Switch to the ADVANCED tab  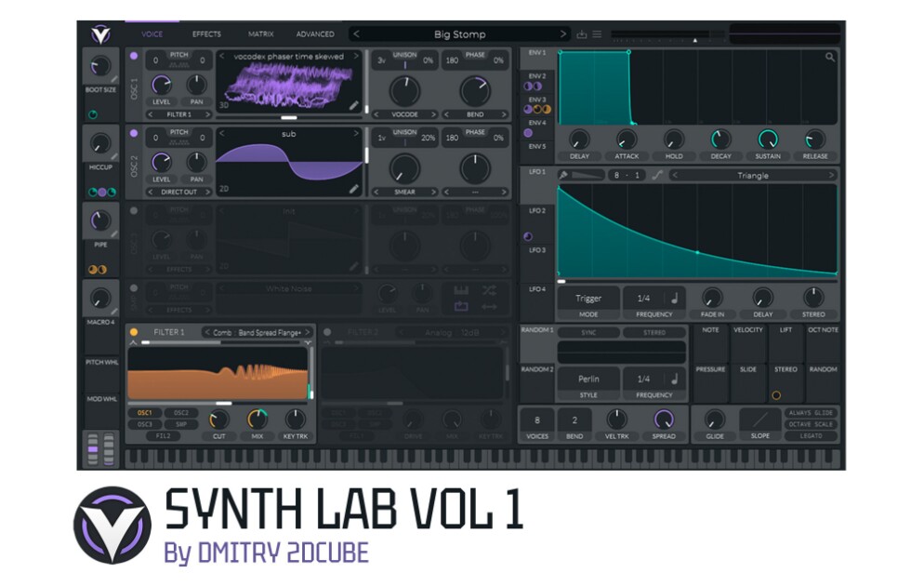pyautogui.click(x=315, y=34)
